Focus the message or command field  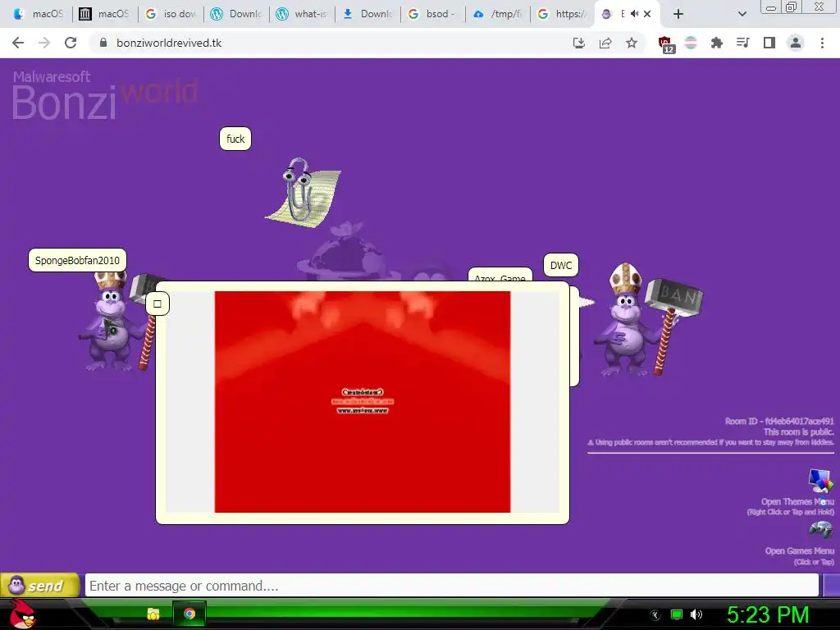click(x=452, y=586)
